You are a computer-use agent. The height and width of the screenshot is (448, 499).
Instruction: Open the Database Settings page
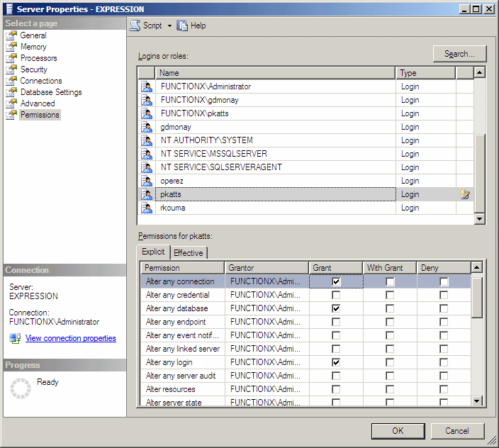51,92
